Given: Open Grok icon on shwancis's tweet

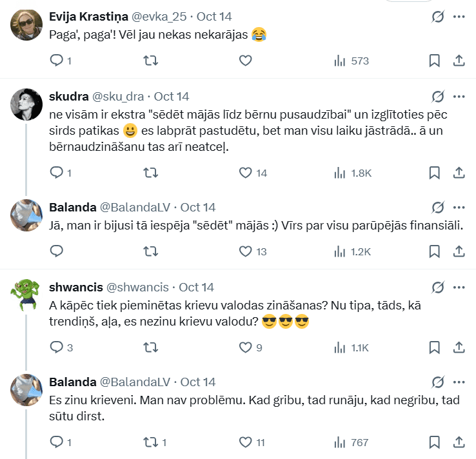Looking at the screenshot, I should click(438, 288).
